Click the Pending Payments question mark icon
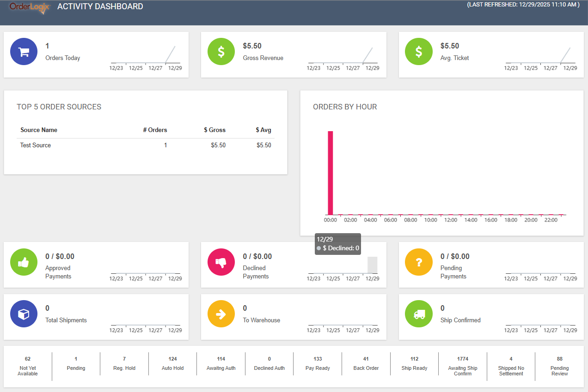 click(x=418, y=262)
